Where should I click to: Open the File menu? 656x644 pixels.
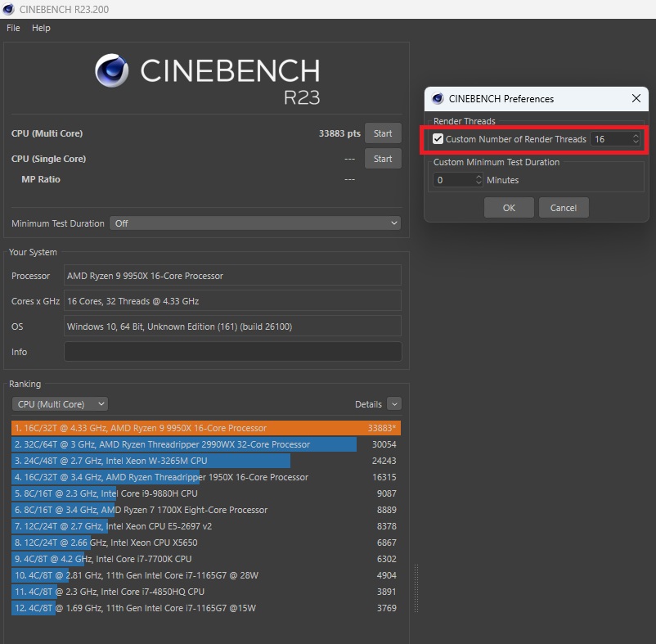point(13,28)
